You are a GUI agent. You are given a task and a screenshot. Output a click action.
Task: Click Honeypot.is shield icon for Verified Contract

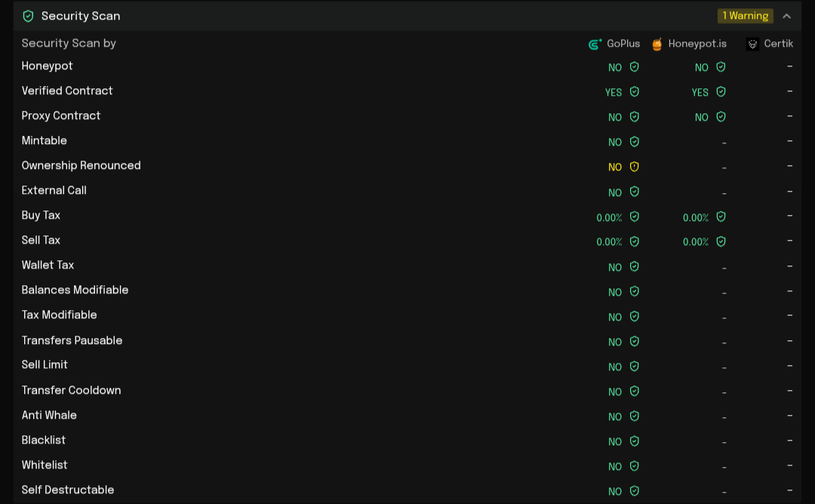tap(721, 92)
